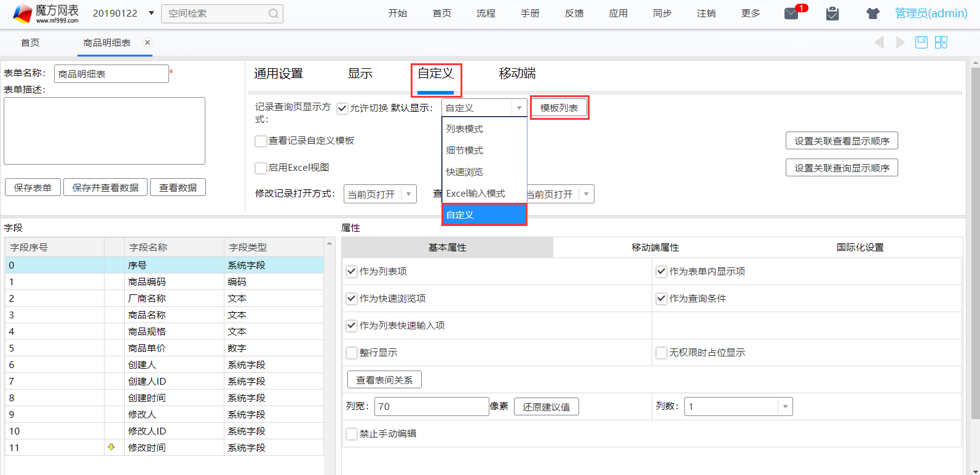
Task: Close the 商品明细表 tab
Action: pos(148,42)
